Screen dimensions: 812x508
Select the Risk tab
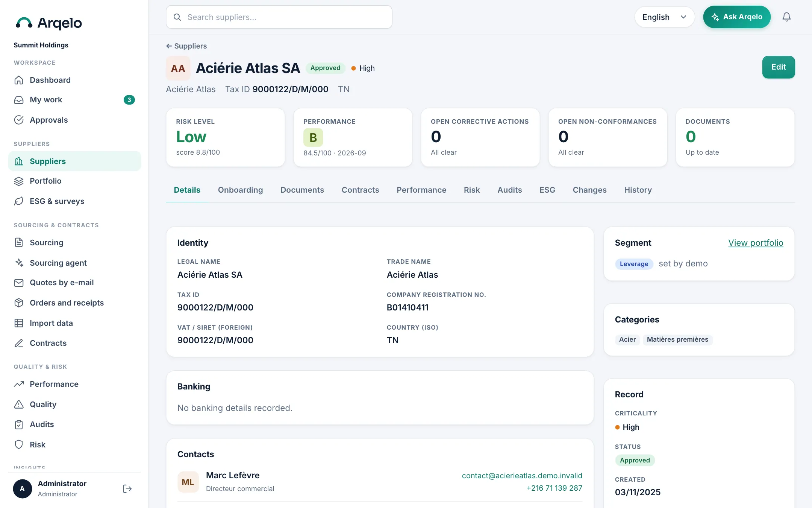click(x=472, y=190)
